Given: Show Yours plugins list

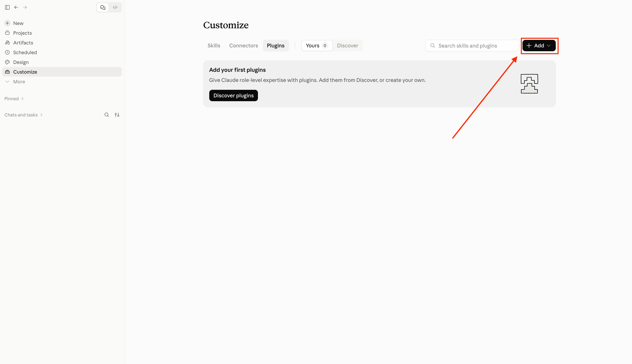Looking at the screenshot, I should [317, 46].
